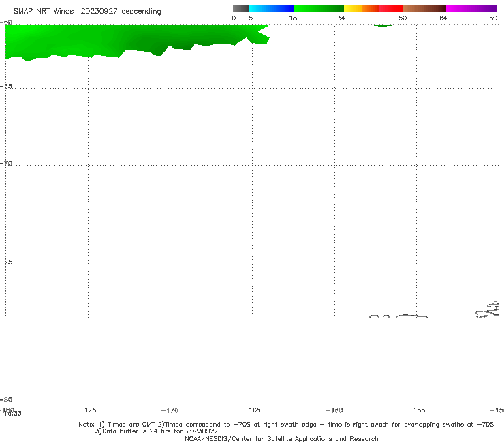Click the cyan-blue segment of the color bar
This screenshot has height=443, width=504.
tap(272, 8)
